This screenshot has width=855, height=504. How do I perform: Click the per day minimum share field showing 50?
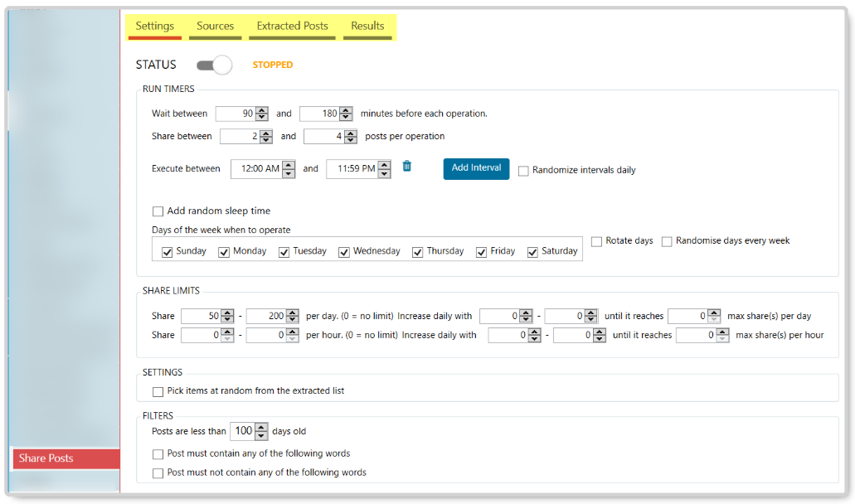coord(201,316)
